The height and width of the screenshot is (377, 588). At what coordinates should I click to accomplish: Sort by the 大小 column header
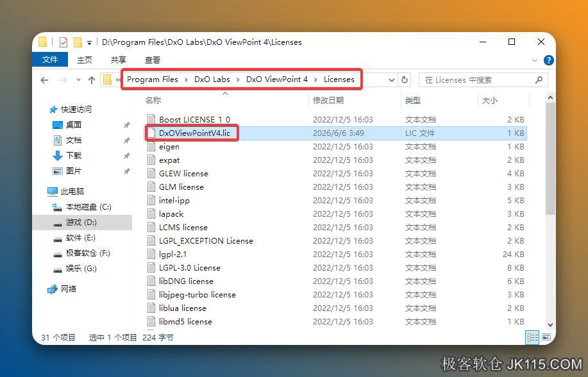489,100
